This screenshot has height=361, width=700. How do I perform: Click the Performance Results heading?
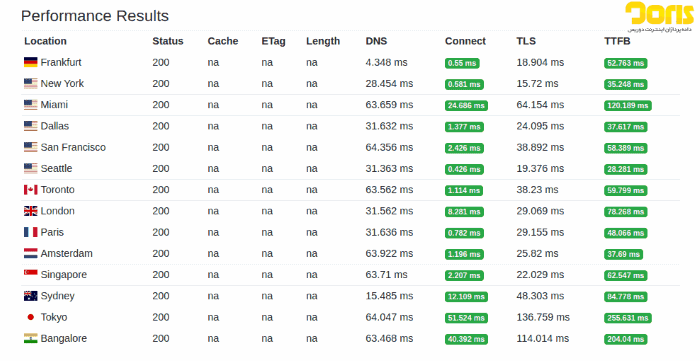tap(95, 16)
